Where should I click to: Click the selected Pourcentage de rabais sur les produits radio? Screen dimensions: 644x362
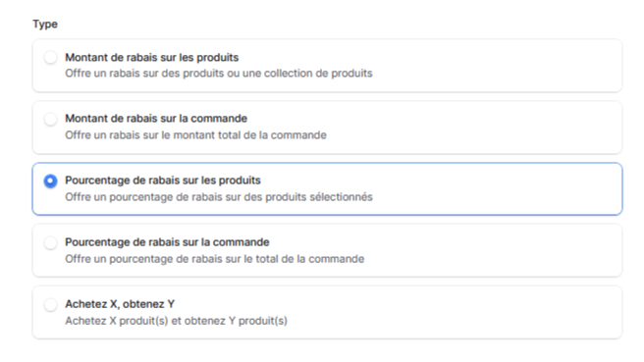pos(50,181)
